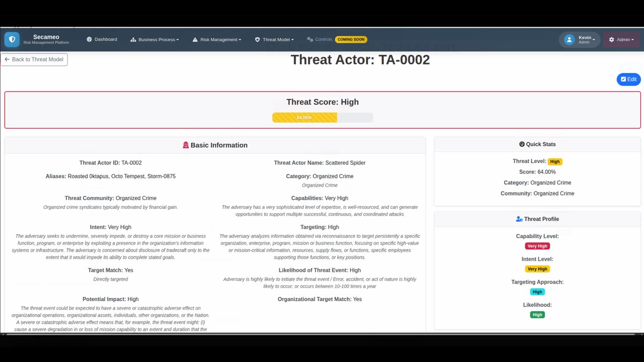Click the Capabilities: Very High text
The image size is (644, 362).
pos(319,198)
